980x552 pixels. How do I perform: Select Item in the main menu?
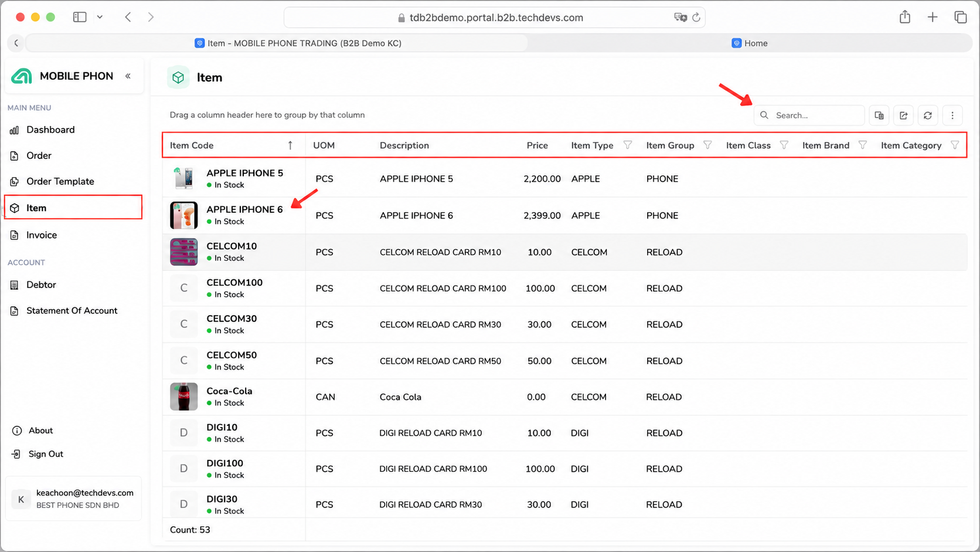(x=73, y=208)
